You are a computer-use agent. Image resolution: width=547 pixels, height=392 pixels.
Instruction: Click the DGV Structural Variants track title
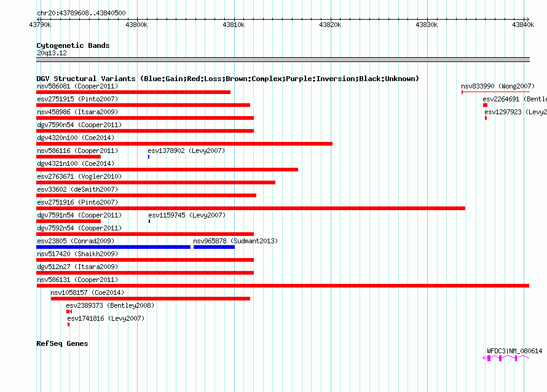[227, 79]
